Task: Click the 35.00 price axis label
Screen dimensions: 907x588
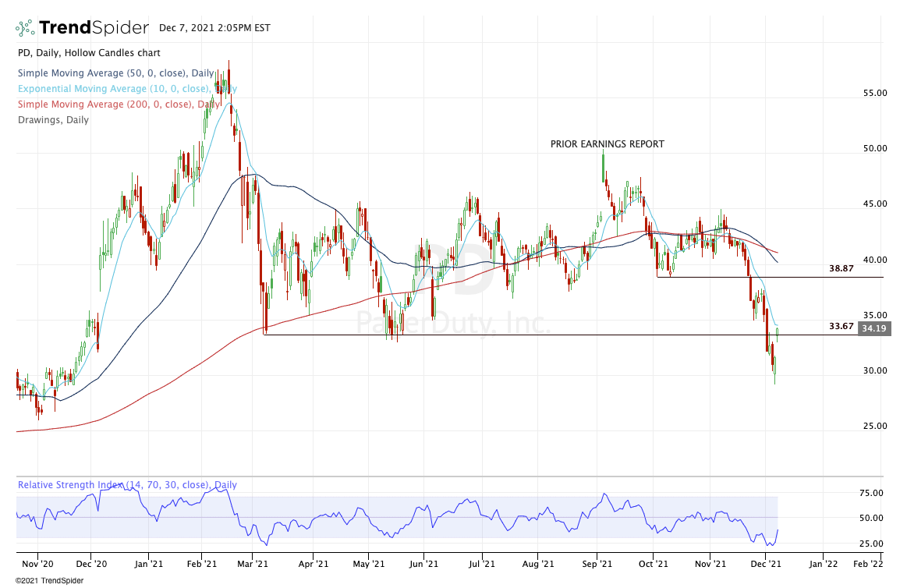Action: coord(875,315)
